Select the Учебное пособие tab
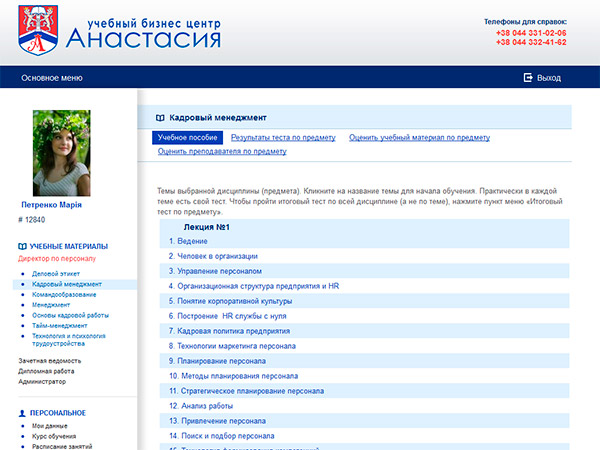 tap(187, 137)
